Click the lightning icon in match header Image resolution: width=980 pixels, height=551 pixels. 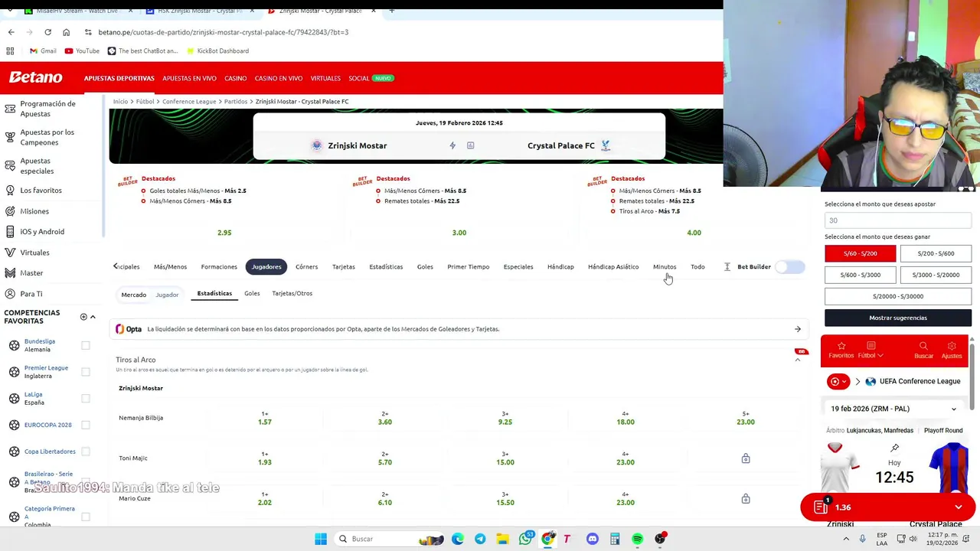452,145
